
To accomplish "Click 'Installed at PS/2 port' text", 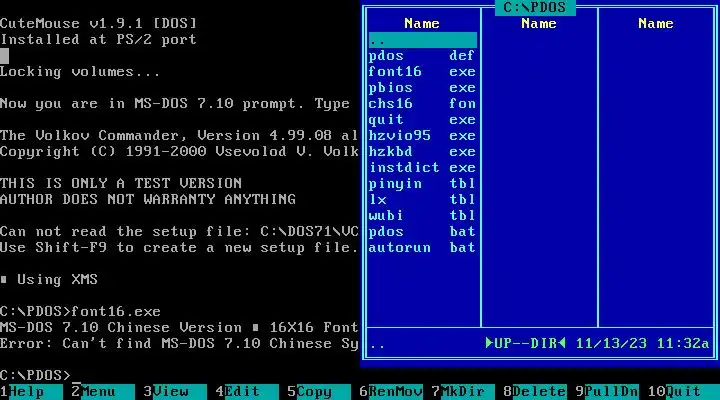I will point(98,40).
